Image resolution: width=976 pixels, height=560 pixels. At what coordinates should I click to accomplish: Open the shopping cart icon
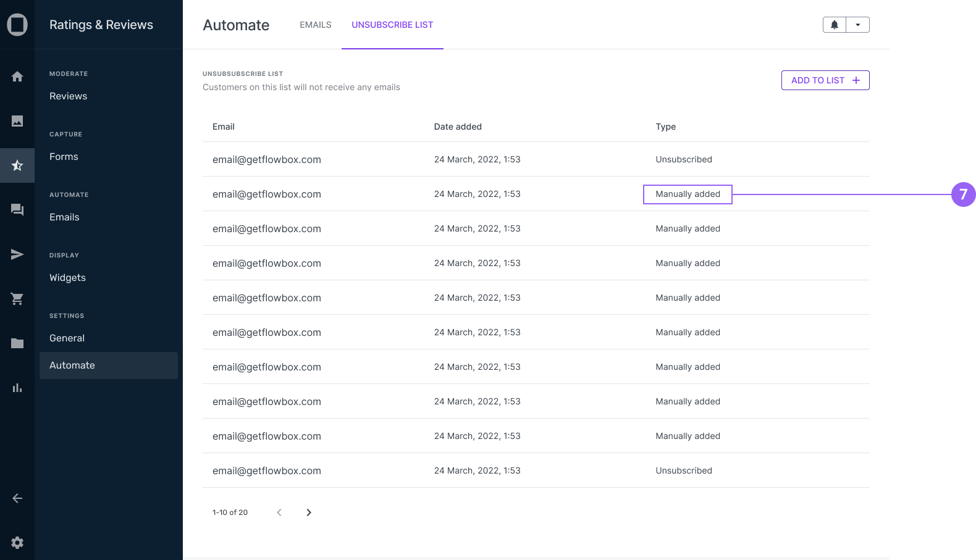click(x=17, y=299)
